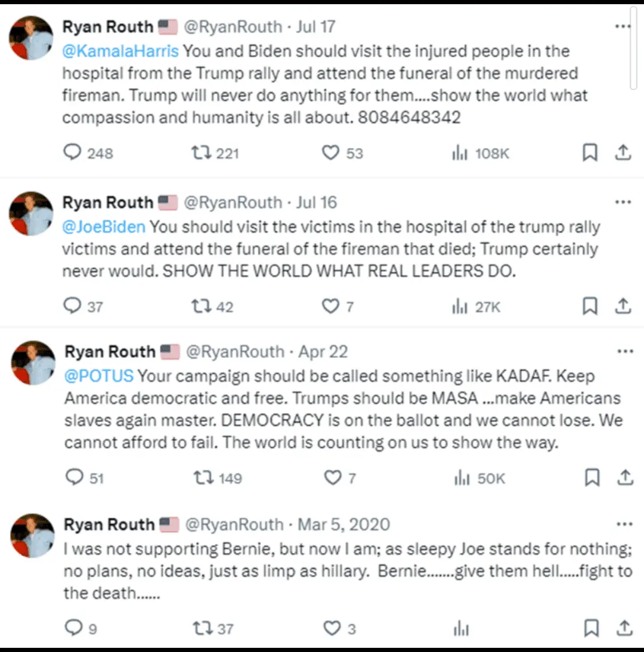This screenshot has height=652, width=644.
Task: Open the @KamalaHarris mention link
Action: [x=120, y=51]
